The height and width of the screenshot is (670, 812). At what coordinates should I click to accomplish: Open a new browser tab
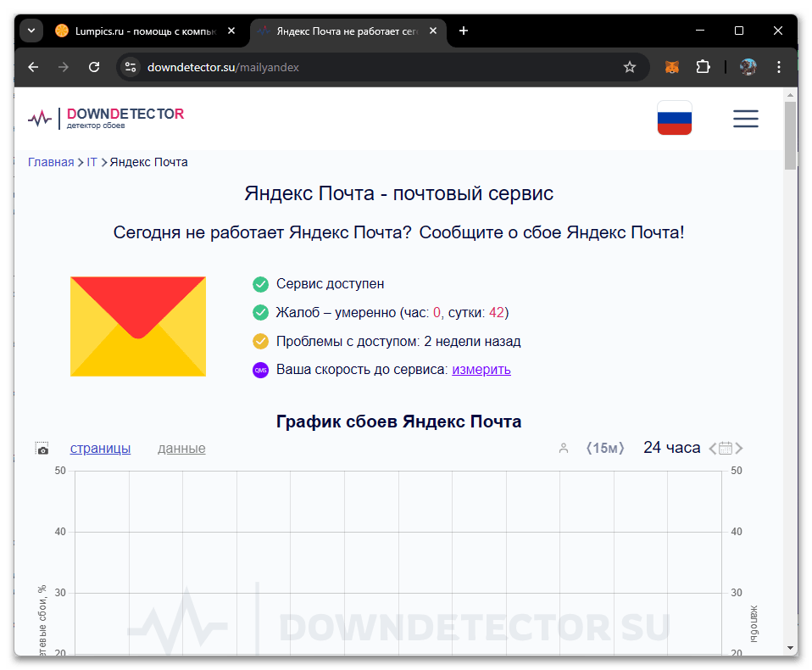(x=464, y=31)
